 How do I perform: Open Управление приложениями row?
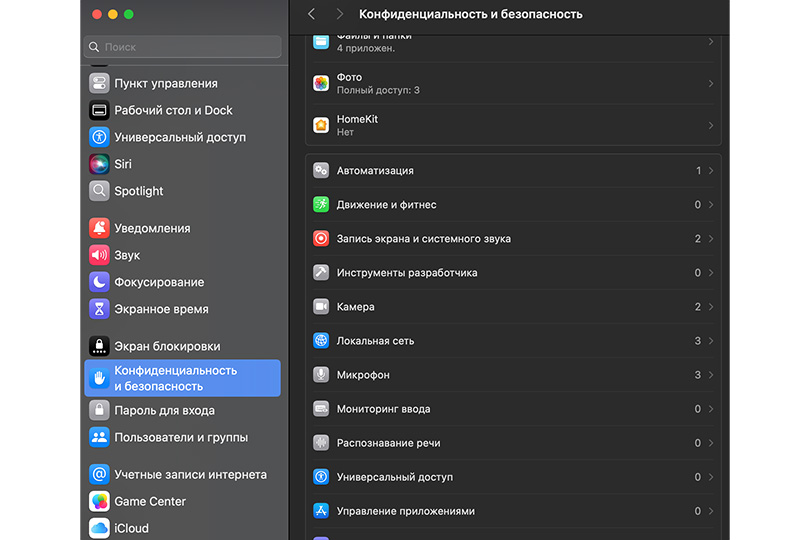tap(513, 511)
